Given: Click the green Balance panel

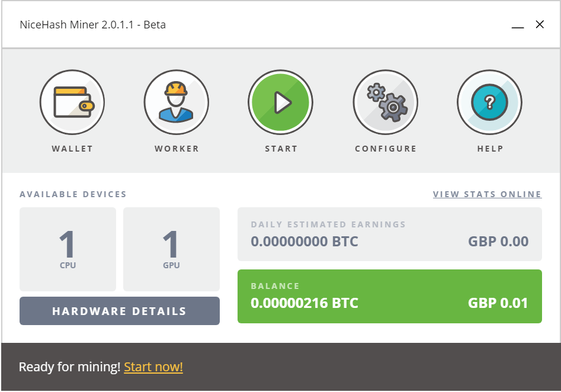Looking at the screenshot, I should (390, 297).
